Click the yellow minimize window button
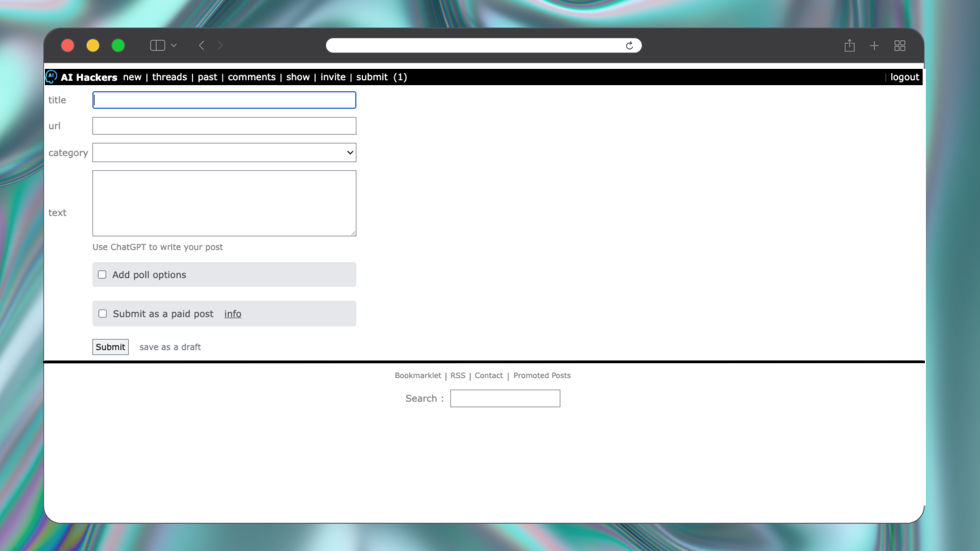 [93, 45]
